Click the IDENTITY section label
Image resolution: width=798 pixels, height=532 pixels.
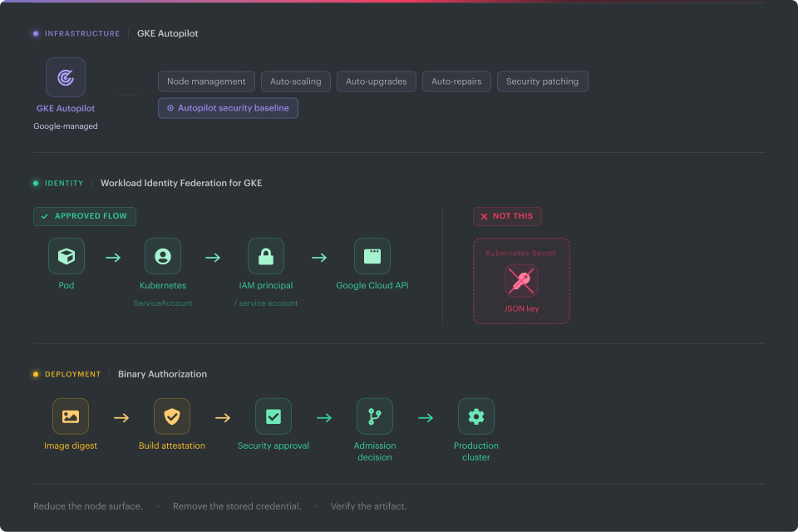pos(64,183)
